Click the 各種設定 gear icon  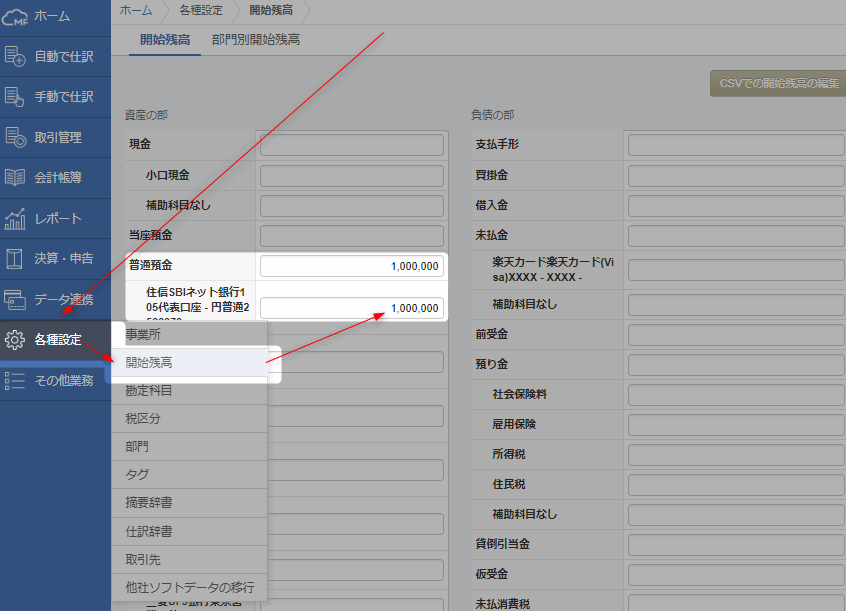[15, 340]
